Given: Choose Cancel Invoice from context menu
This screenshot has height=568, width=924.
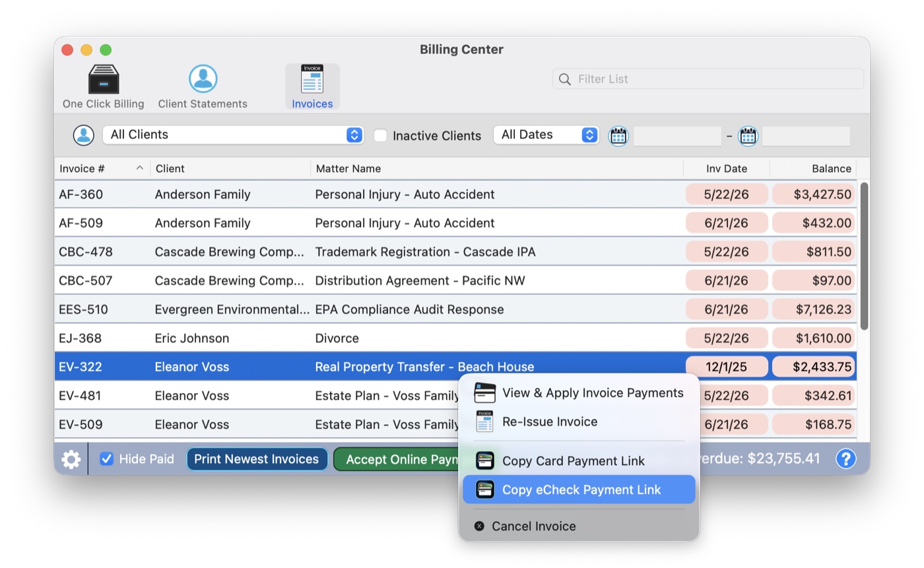Looking at the screenshot, I should click(579, 526).
